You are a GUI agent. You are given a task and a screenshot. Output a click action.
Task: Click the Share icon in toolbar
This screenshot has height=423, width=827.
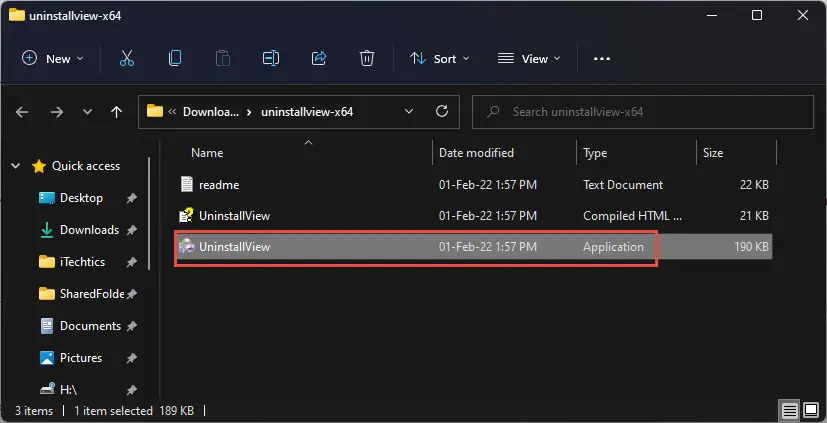[319, 59]
